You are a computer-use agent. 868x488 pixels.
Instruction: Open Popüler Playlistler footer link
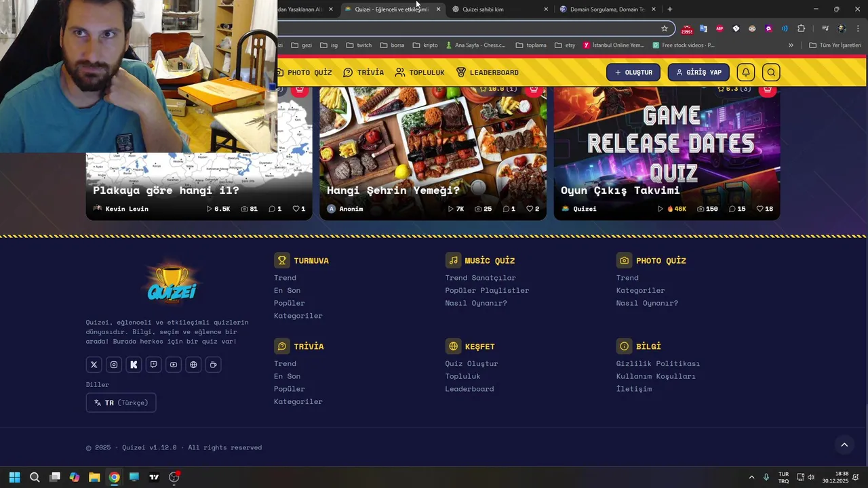(487, 291)
